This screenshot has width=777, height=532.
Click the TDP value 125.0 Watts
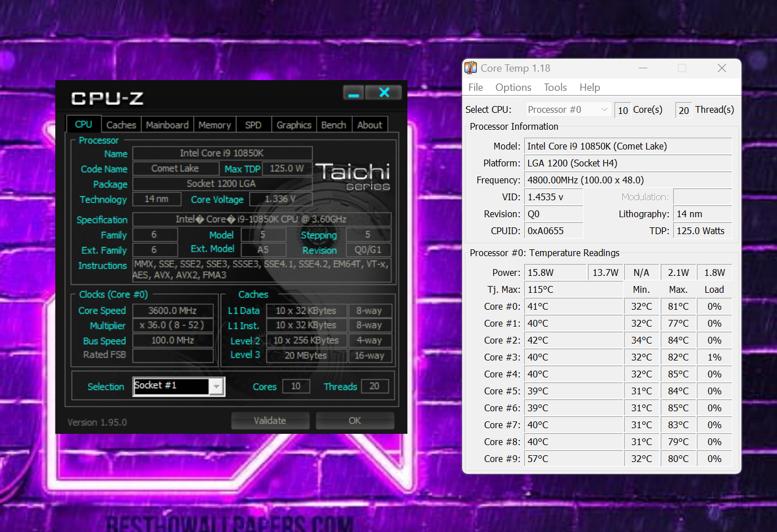(703, 231)
